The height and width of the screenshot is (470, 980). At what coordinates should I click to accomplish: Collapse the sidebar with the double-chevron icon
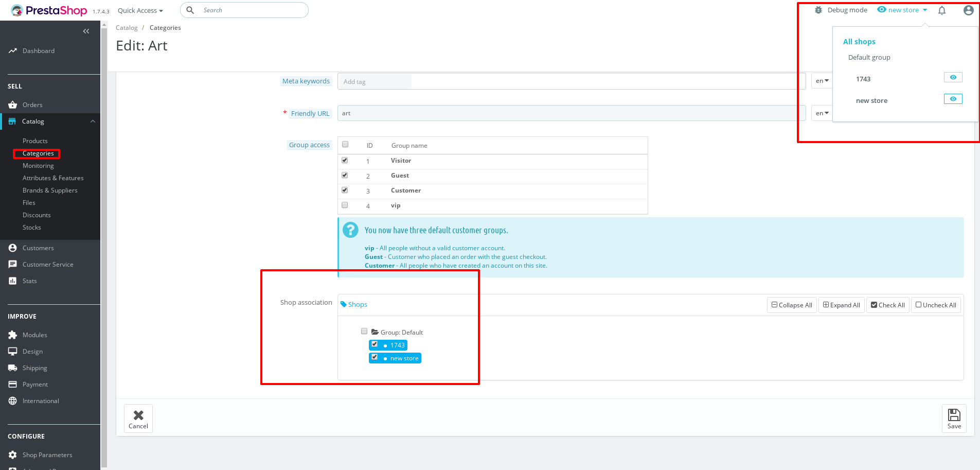click(86, 31)
